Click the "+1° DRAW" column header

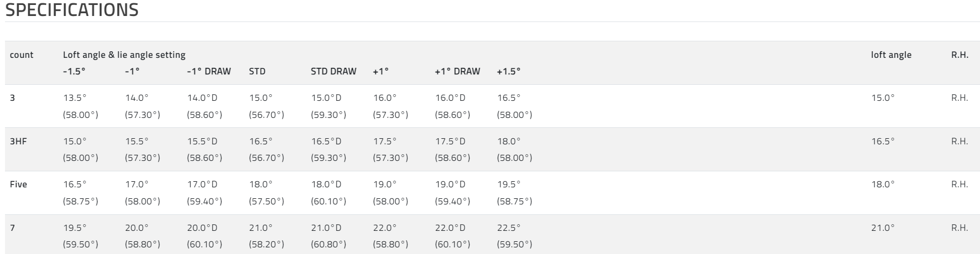[x=457, y=71]
